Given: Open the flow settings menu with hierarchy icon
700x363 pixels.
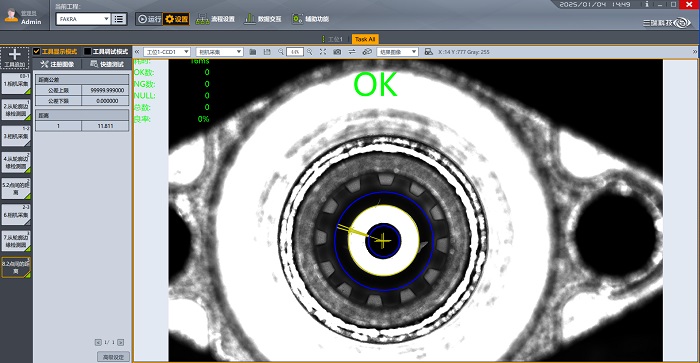Looking at the screenshot, I should 216,19.
